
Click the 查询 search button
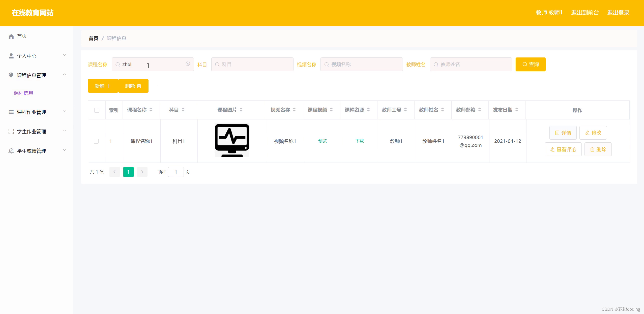pyautogui.click(x=530, y=65)
